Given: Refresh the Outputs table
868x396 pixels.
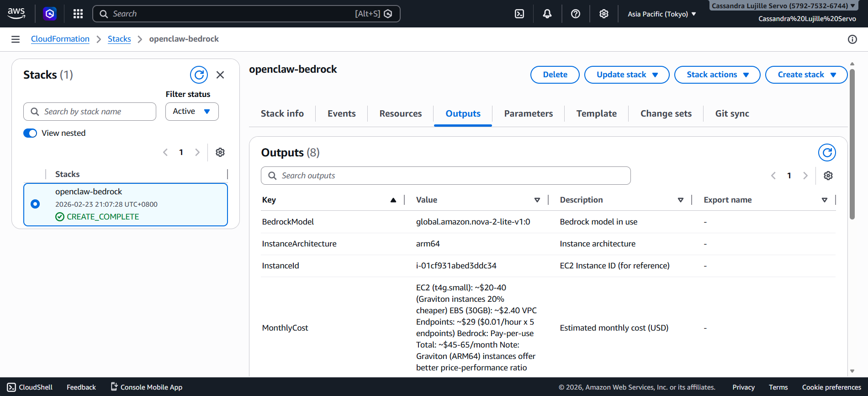Looking at the screenshot, I should 827,152.
